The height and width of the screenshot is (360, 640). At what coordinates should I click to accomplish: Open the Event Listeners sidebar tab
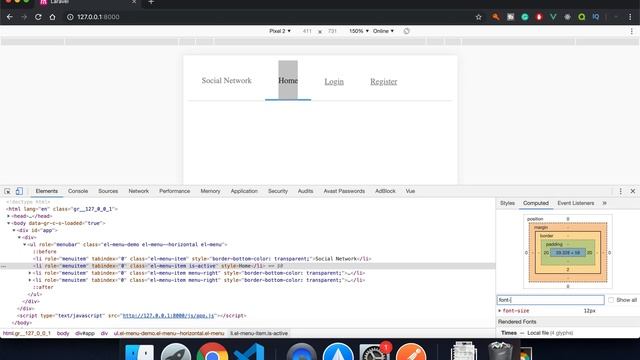[x=576, y=203]
